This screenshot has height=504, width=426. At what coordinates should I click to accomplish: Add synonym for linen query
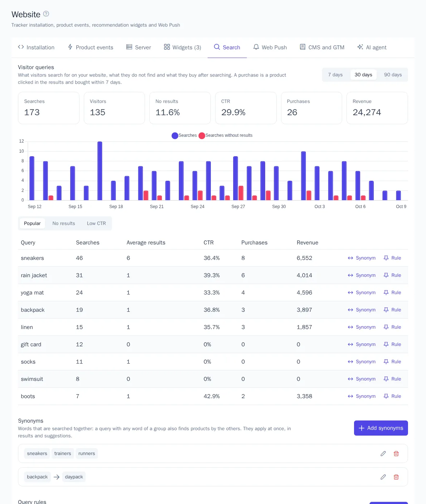tap(362, 327)
